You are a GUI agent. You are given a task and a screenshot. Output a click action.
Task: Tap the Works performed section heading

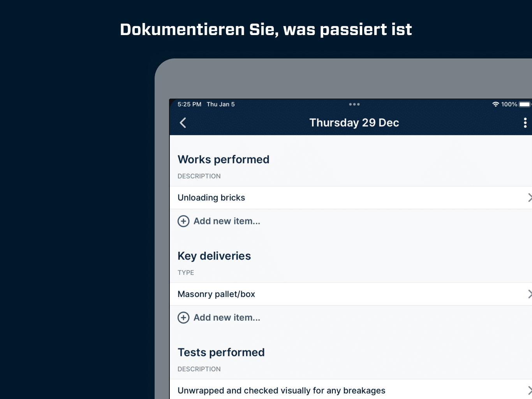coord(224,159)
